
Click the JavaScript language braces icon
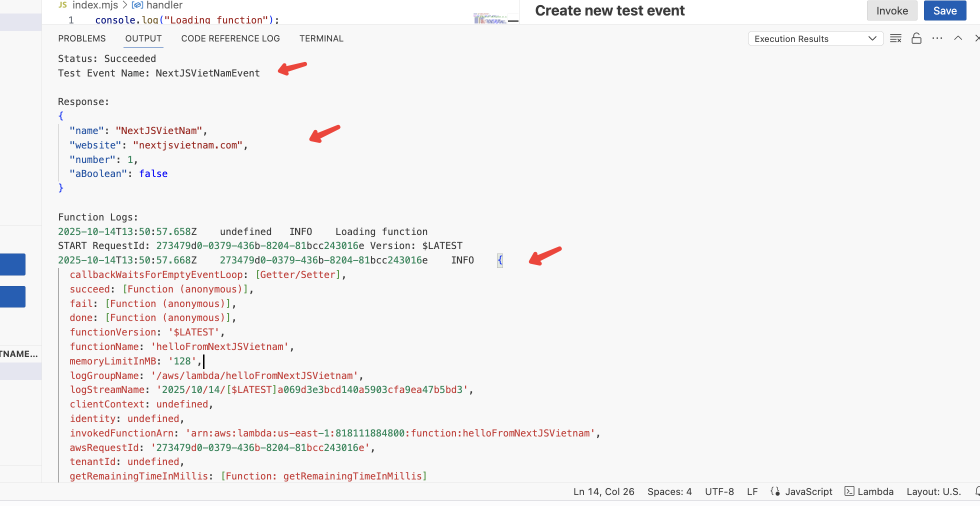tap(775, 491)
